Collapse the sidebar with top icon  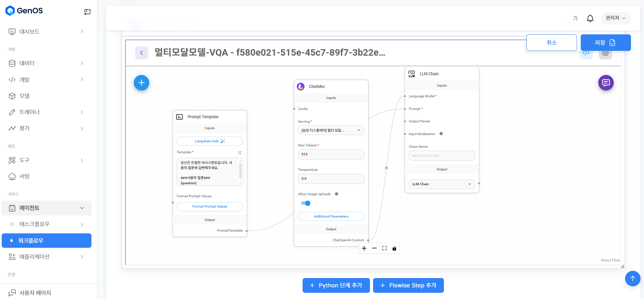[x=87, y=12]
